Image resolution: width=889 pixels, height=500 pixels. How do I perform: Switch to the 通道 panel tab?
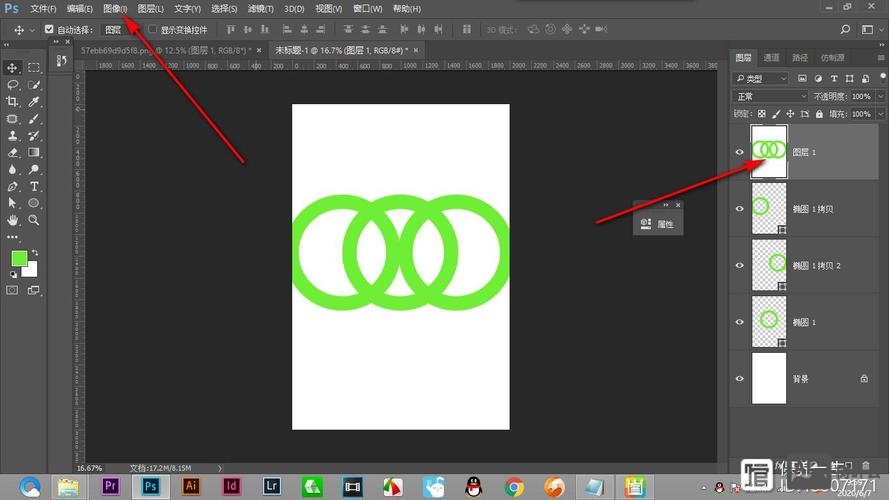pos(771,58)
